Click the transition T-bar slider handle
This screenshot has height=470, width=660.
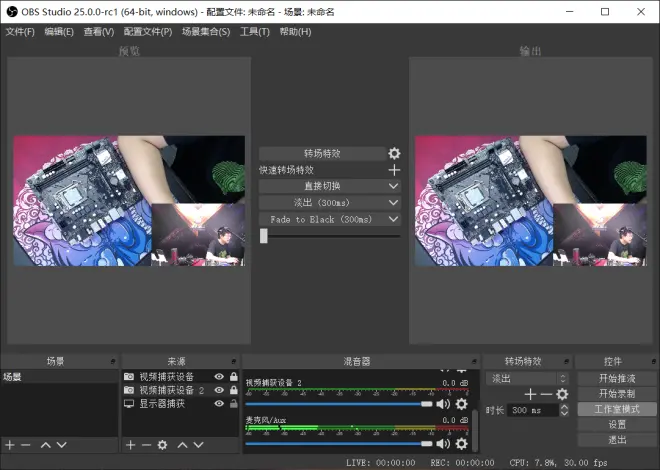coord(263,236)
